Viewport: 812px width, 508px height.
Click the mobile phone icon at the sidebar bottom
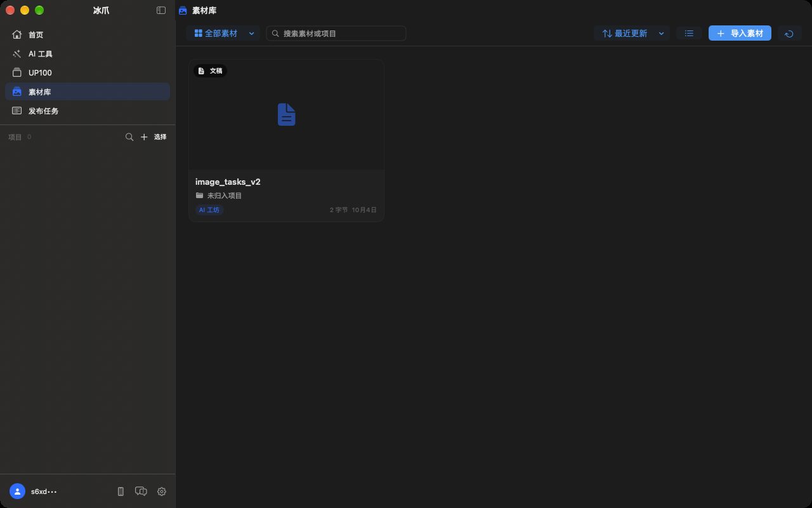point(121,491)
